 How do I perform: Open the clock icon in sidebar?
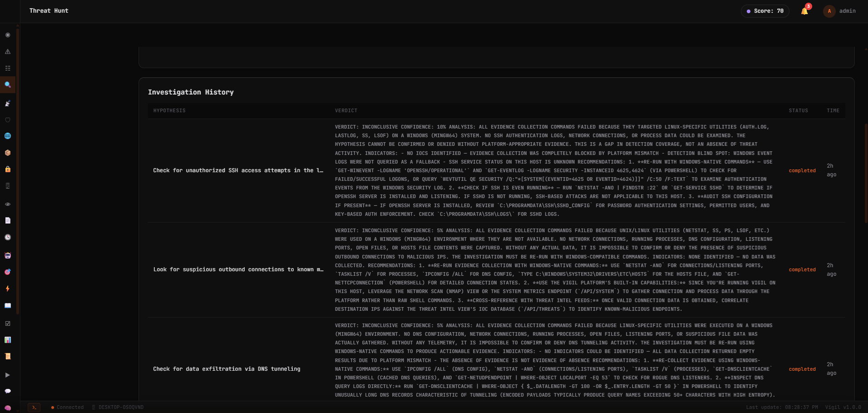(8, 237)
